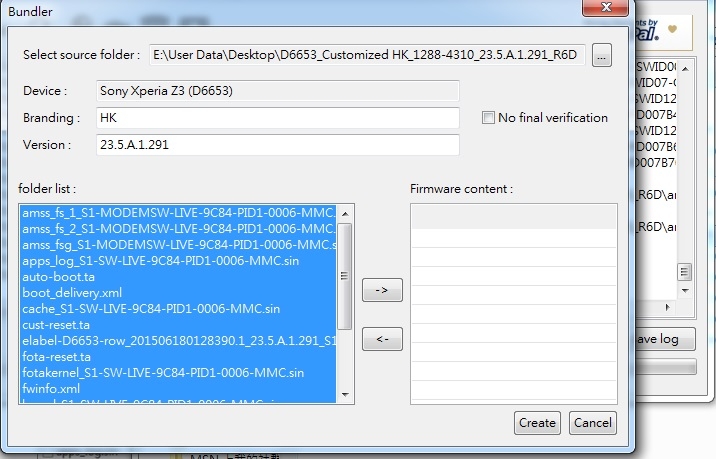The image size is (716, 459).
Task: Select auto-boot.ta in folder list
Action: 178,277
